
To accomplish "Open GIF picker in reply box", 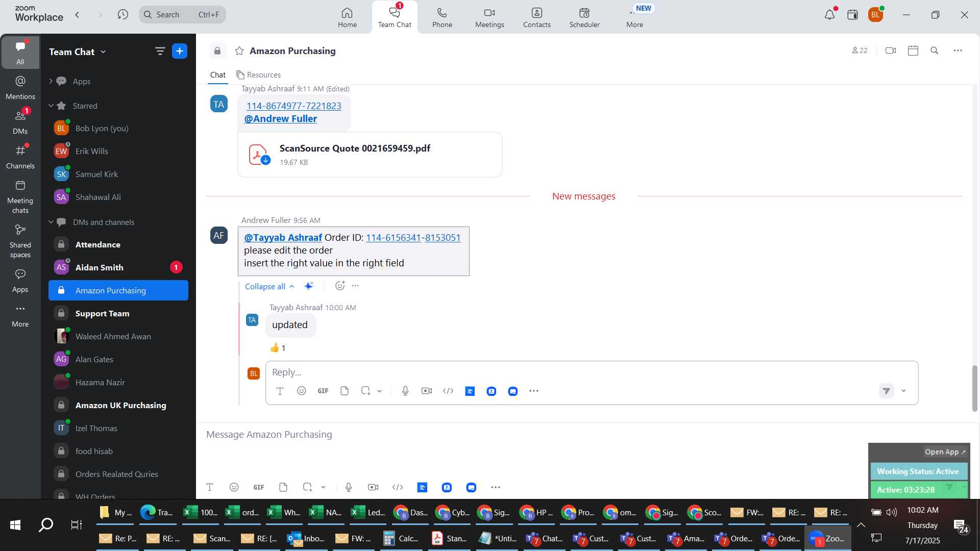I will [x=323, y=391].
